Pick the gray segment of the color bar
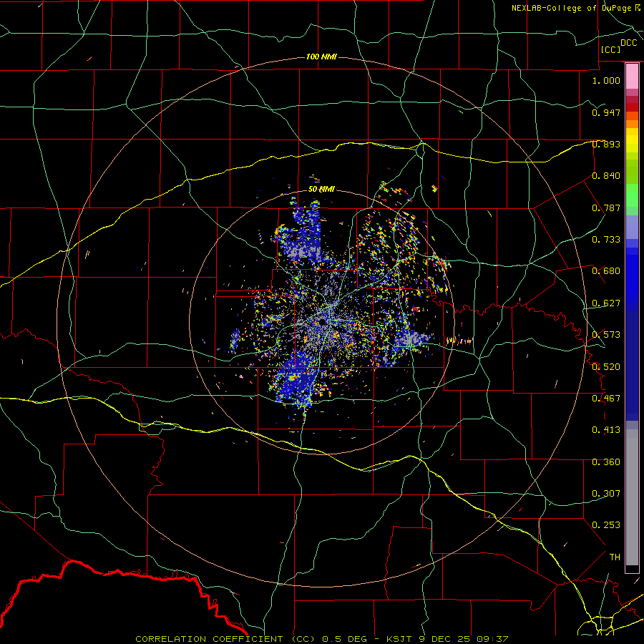This screenshot has width=644, height=644. pyautogui.click(x=632, y=497)
